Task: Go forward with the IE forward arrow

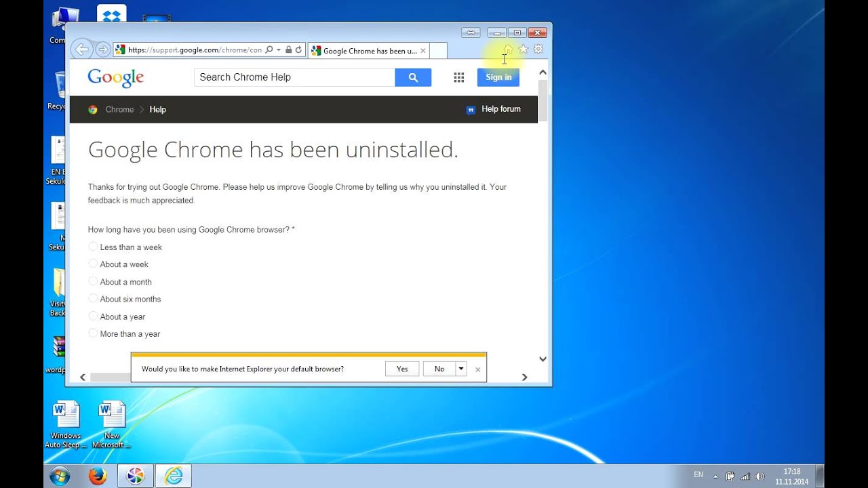Action: 103,49
